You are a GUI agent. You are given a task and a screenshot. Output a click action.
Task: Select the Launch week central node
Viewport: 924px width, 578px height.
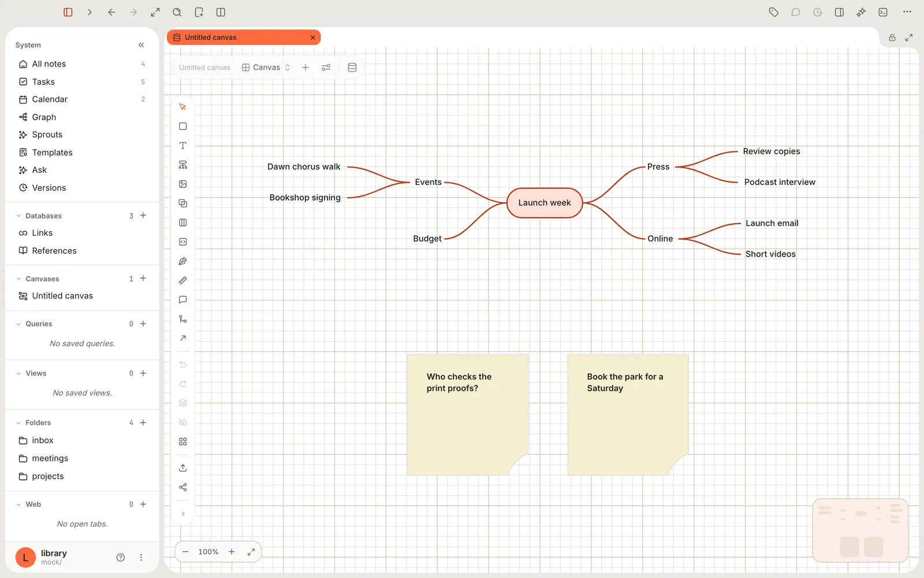(545, 203)
